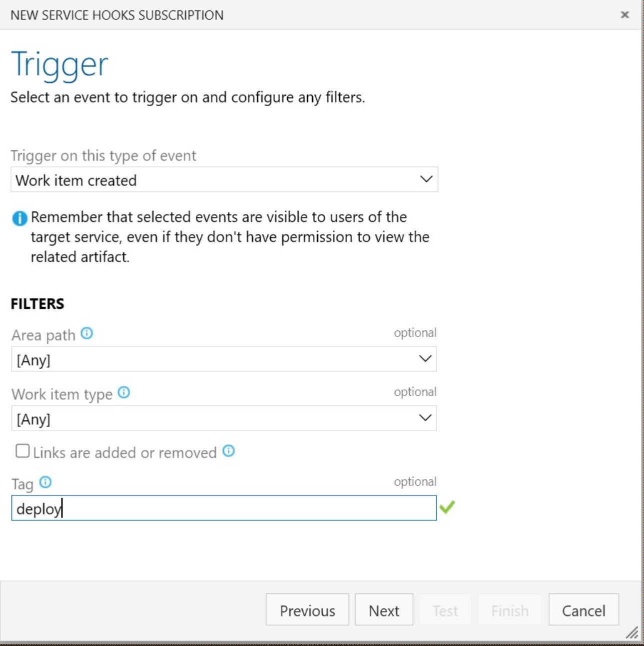
Task: Click the disabled Test button
Action: (446, 609)
